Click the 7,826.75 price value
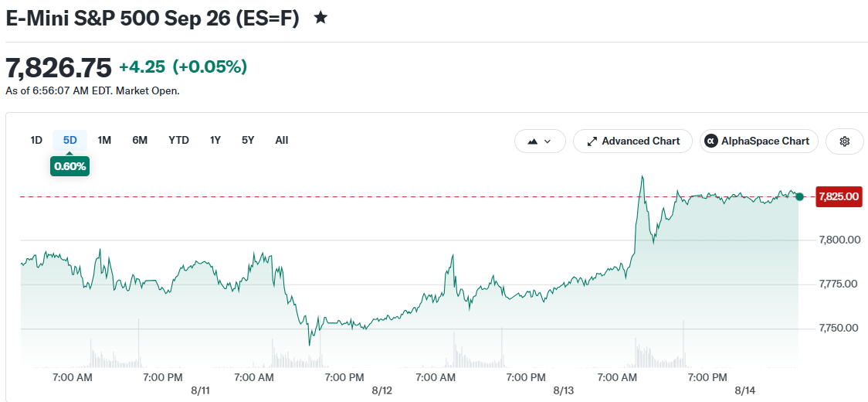 coord(59,68)
